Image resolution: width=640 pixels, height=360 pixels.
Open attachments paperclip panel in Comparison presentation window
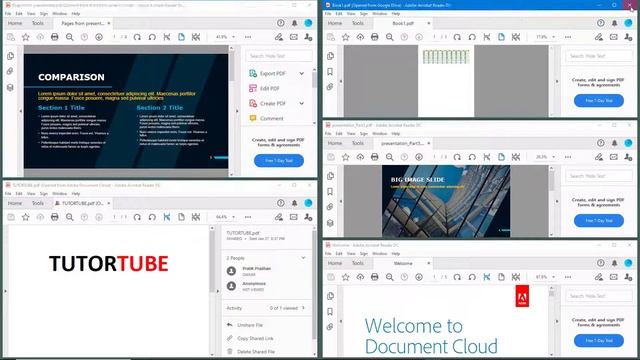pyautogui.click(x=11, y=71)
